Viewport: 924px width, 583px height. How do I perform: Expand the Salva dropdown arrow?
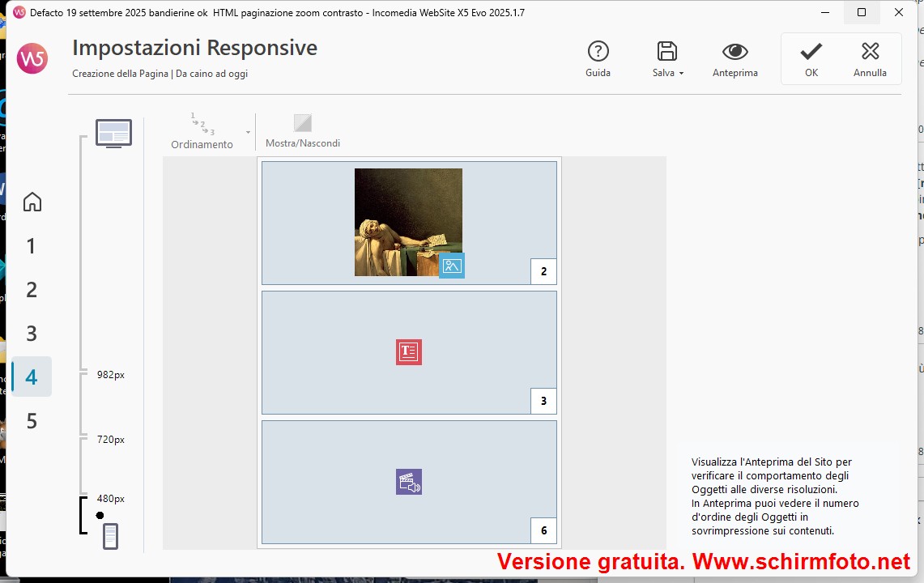point(681,74)
